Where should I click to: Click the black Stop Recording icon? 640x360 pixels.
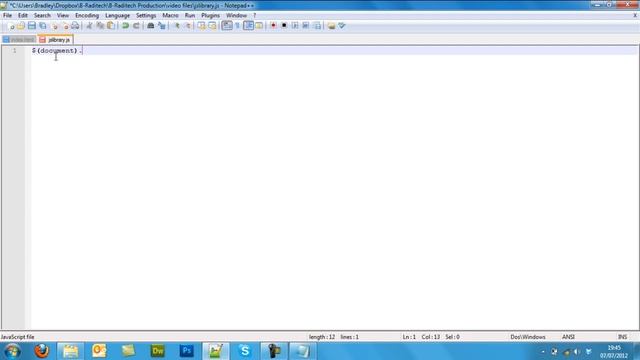point(284,26)
